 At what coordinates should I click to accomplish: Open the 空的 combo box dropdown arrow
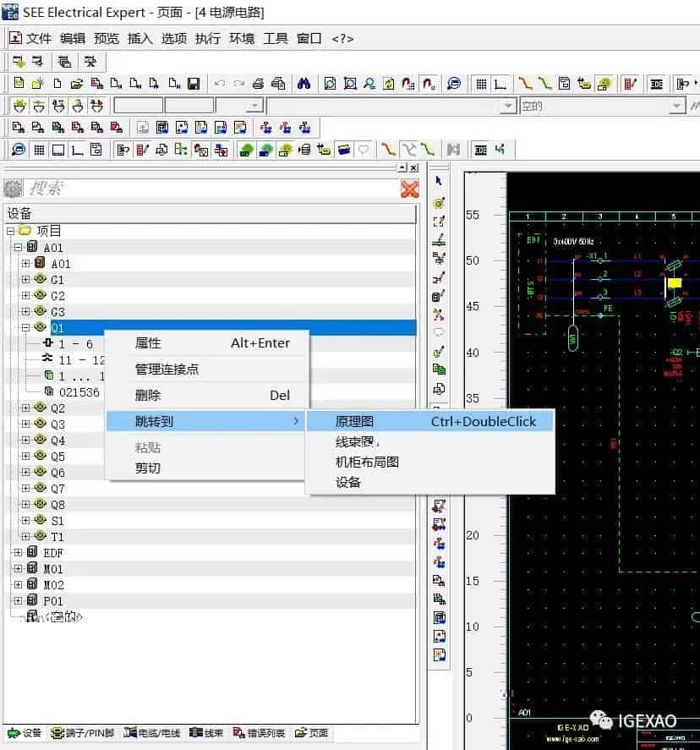pyautogui.click(x=676, y=106)
